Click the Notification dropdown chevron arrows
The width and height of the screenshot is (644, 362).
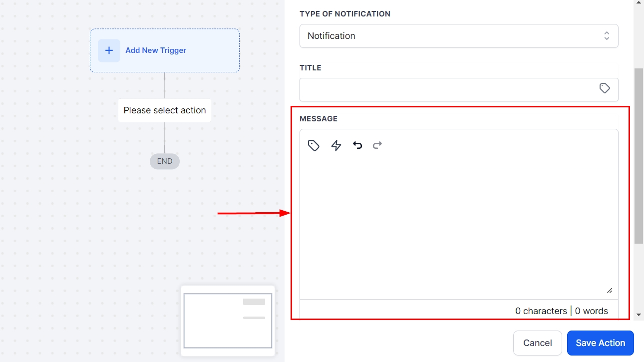click(607, 36)
